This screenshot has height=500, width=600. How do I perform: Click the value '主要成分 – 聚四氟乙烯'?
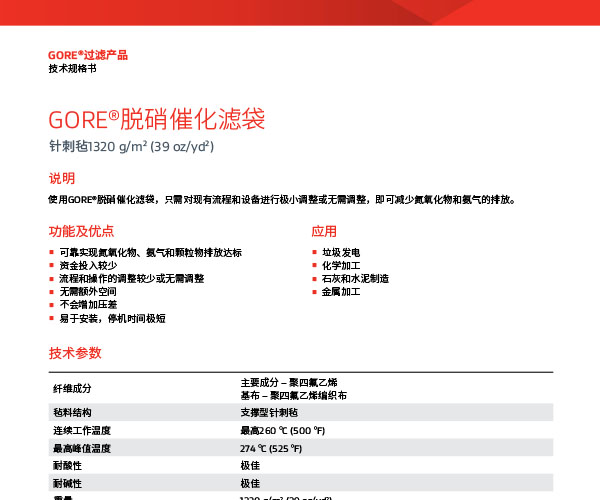point(289,382)
